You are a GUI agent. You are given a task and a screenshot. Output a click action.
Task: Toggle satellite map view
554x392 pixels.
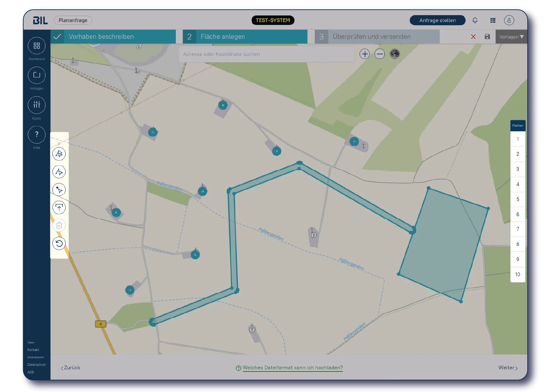click(395, 54)
